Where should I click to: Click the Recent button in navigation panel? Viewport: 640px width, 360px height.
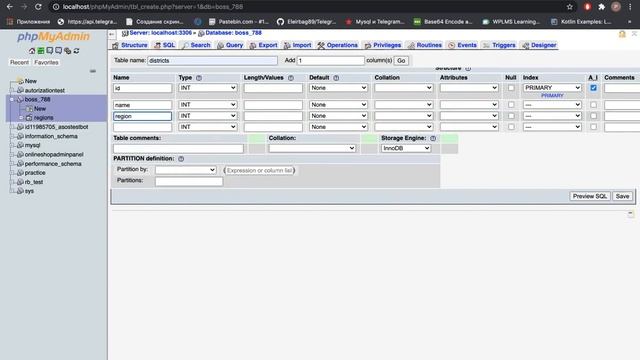click(x=19, y=62)
